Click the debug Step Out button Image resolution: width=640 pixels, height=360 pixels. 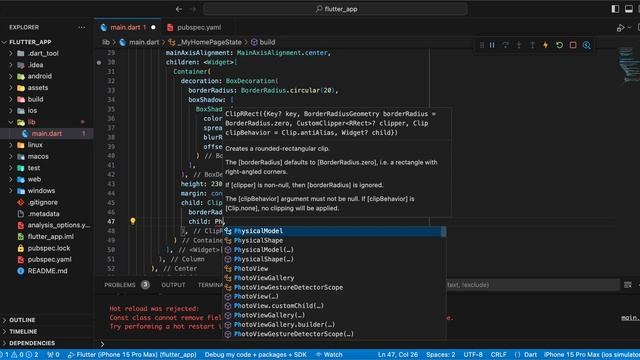pos(533,45)
